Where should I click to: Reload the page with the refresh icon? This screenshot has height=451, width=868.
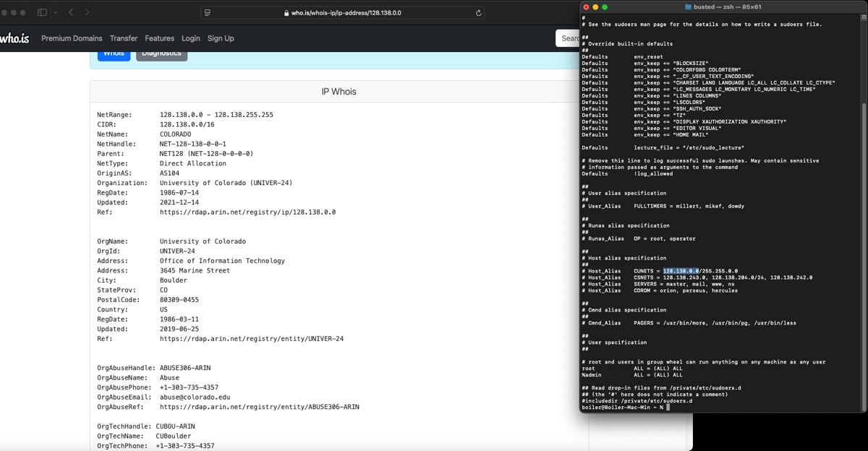click(479, 12)
